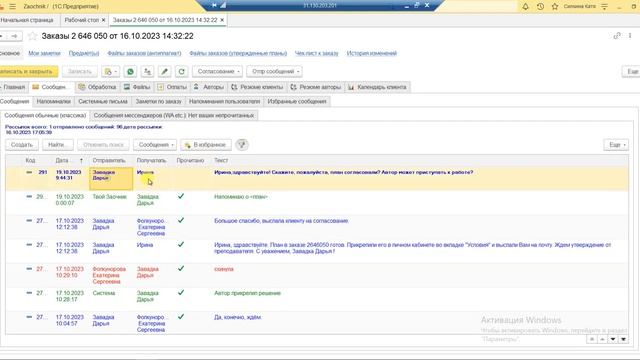Open the service settings lines icon

click(x=604, y=7)
